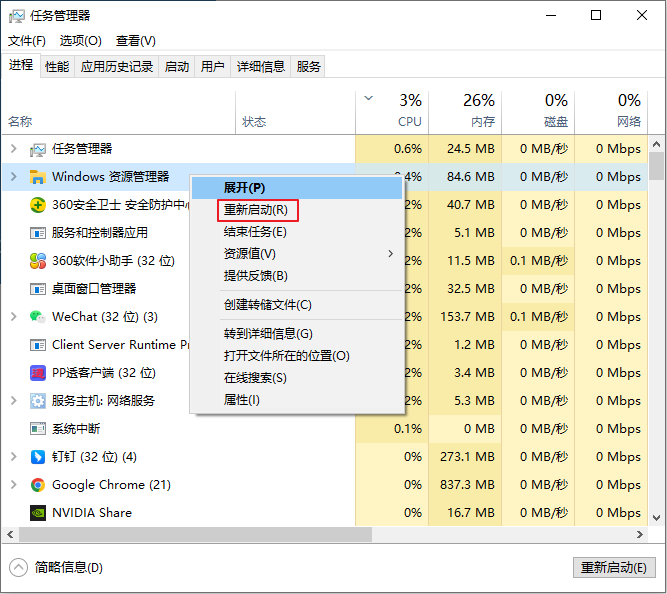Click the Google Chrome process icon
The height and width of the screenshot is (594, 667).
point(37,485)
